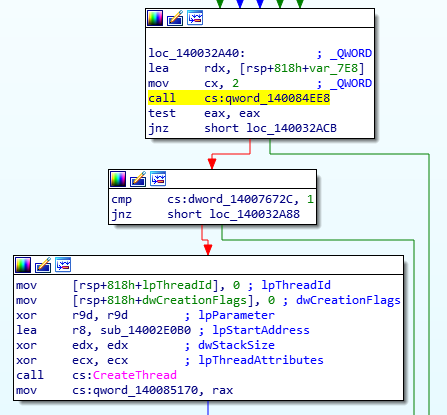
Task: Click node color icon in loc_140032A40 block
Action: tap(155, 18)
